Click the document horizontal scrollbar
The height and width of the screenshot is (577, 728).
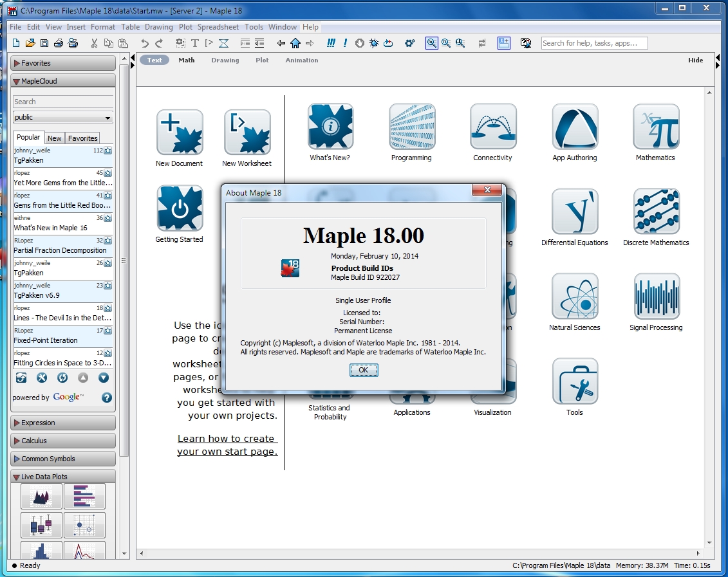click(420, 553)
